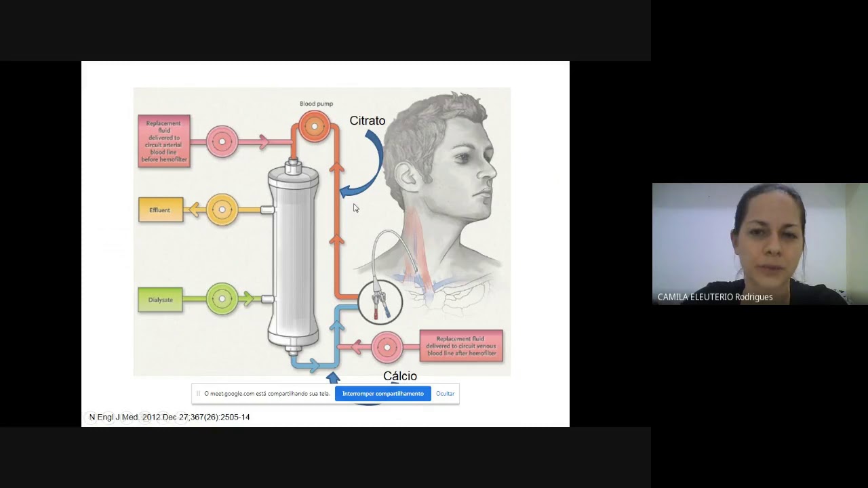Click the 'Effluent' yellow box
868x488 pixels.
click(x=161, y=210)
